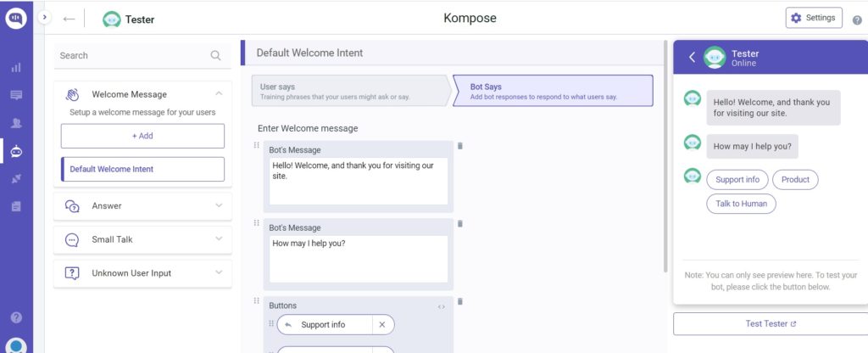Image resolution: width=868 pixels, height=353 pixels.
Task: Open the analytics dashboard sidebar icon
Action: pyautogui.click(x=16, y=68)
